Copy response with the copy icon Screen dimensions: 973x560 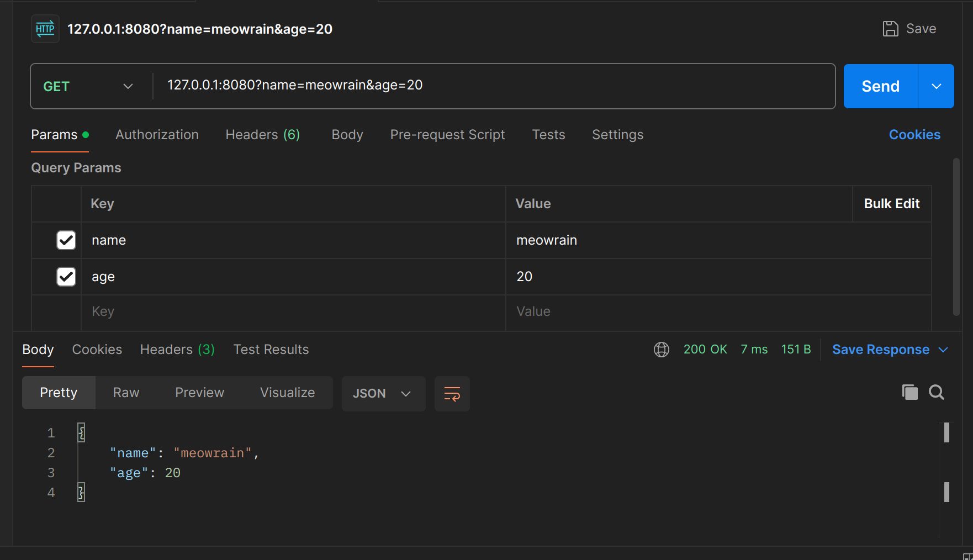[909, 392]
